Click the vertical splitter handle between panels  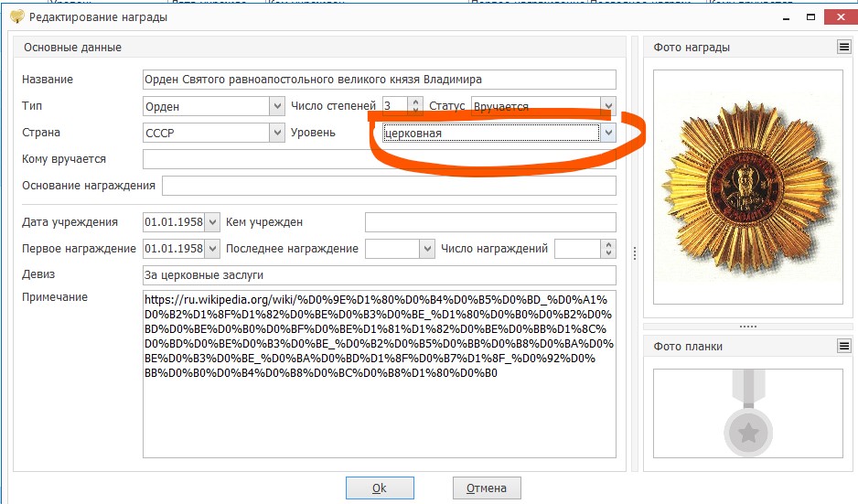[x=635, y=253]
